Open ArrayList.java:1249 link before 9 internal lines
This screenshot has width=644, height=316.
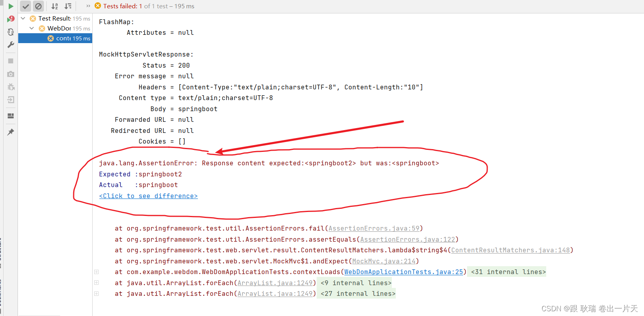pos(275,283)
